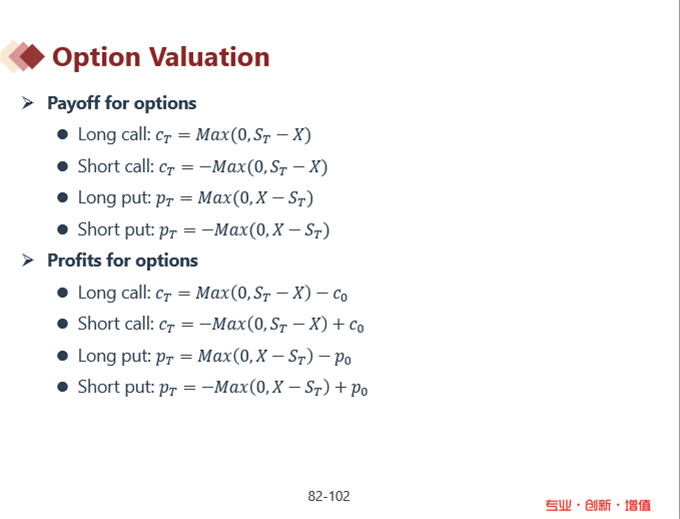Click the red Chinese slogan in footer
The height and width of the screenshot is (519, 680).
tap(598, 506)
